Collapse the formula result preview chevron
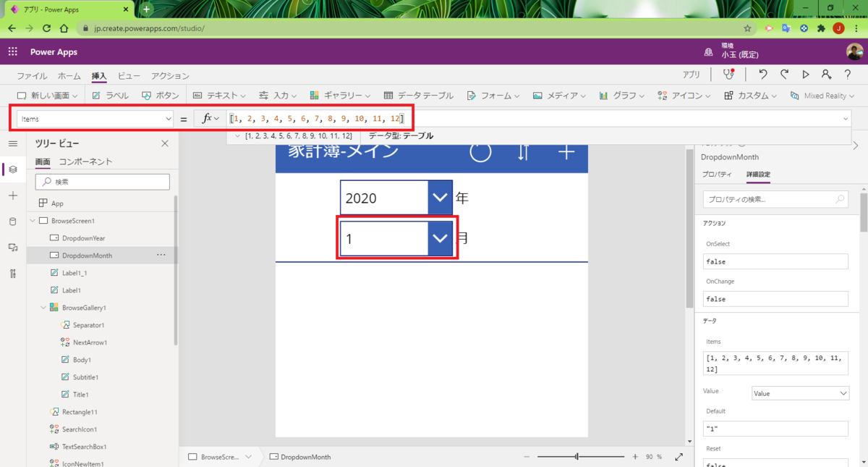The image size is (868, 467). pyautogui.click(x=238, y=136)
